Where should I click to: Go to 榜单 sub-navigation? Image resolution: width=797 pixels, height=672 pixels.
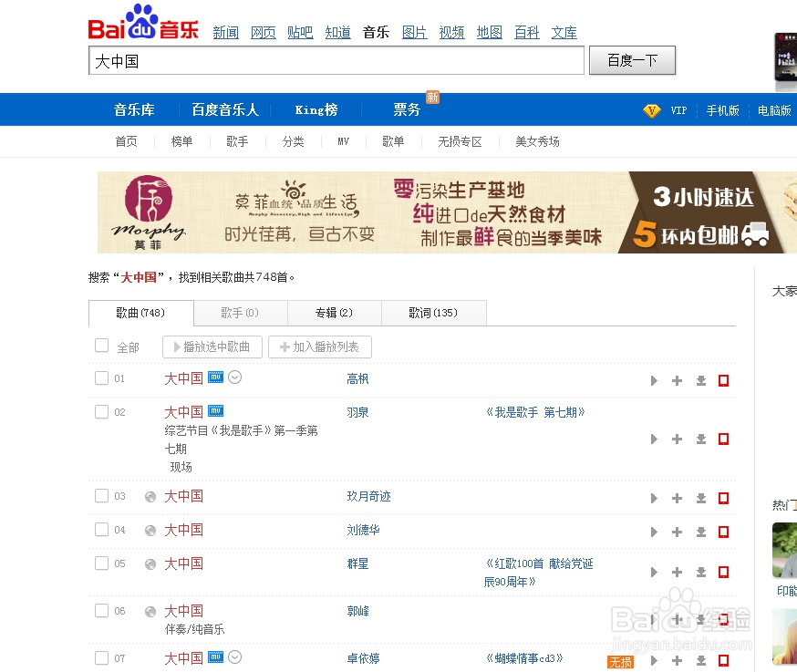tap(182, 142)
